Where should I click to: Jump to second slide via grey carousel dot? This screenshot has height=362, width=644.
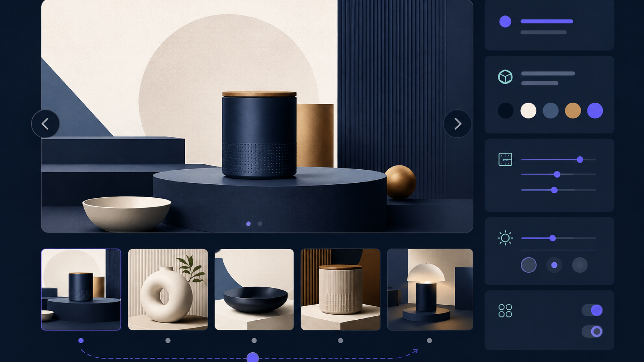point(260,224)
